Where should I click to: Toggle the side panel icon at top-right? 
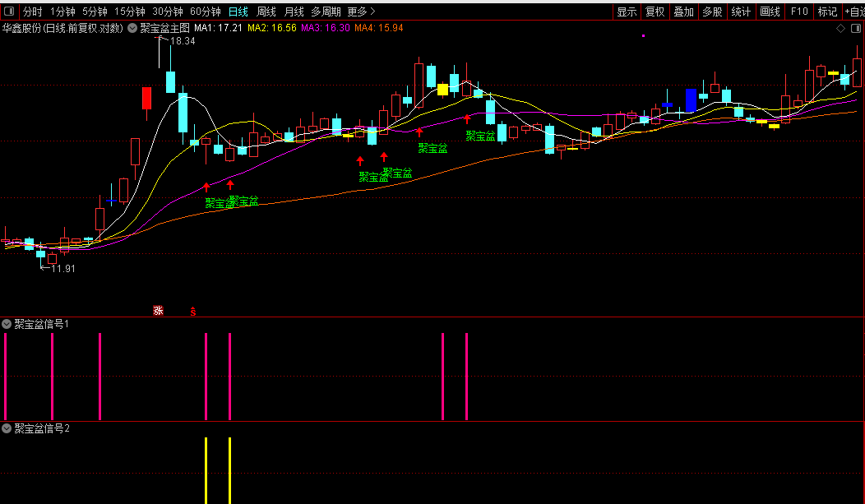(856, 29)
